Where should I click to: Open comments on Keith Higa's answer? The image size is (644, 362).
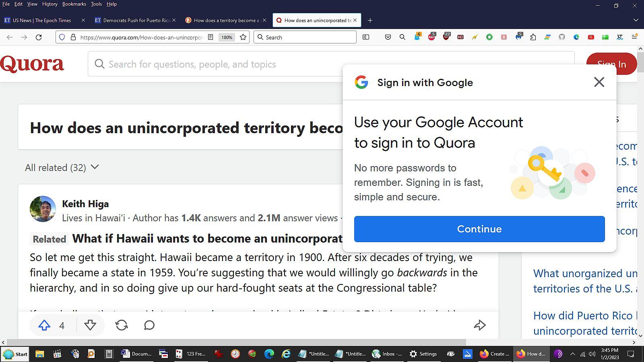tap(149, 325)
